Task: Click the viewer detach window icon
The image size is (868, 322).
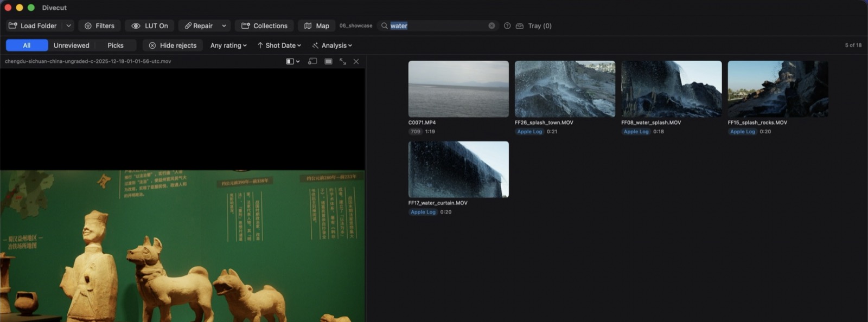Action: coord(312,61)
